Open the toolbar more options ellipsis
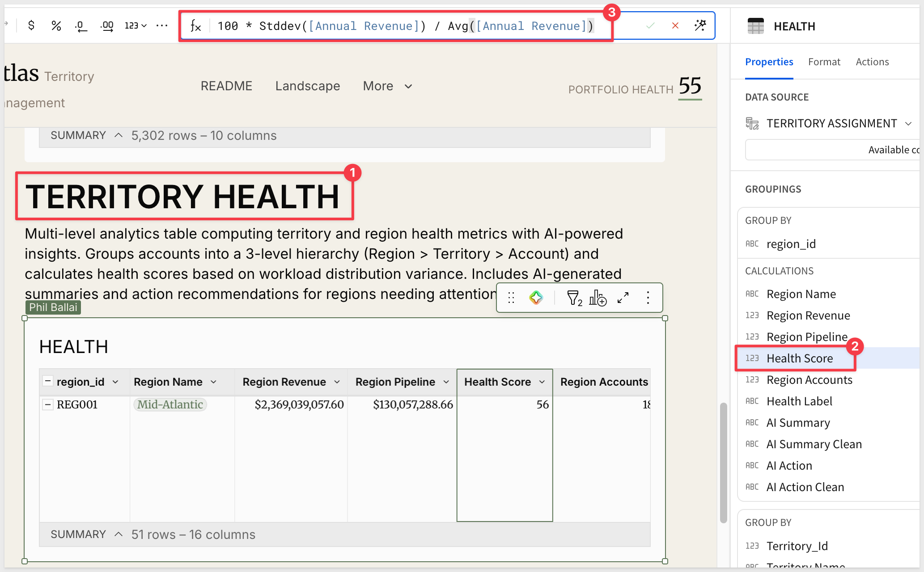This screenshot has width=924, height=572. 162,25
